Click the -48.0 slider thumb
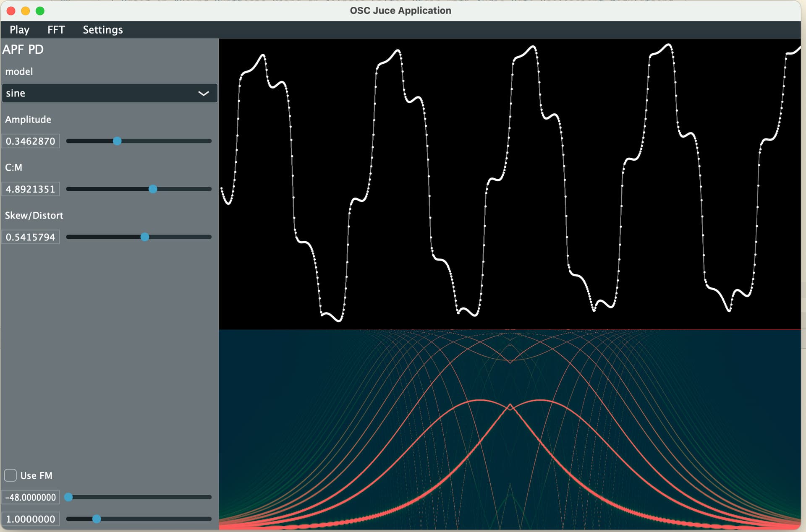Viewport: 806px width, 532px height. [68, 497]
